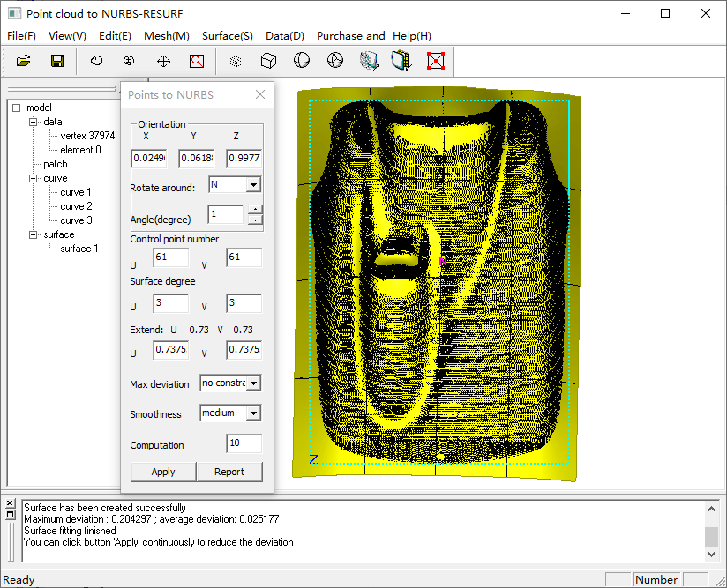This screenshot has width=727, height=588.
Task: Click the red X delete toolbar icon
Action: [435, 61]
